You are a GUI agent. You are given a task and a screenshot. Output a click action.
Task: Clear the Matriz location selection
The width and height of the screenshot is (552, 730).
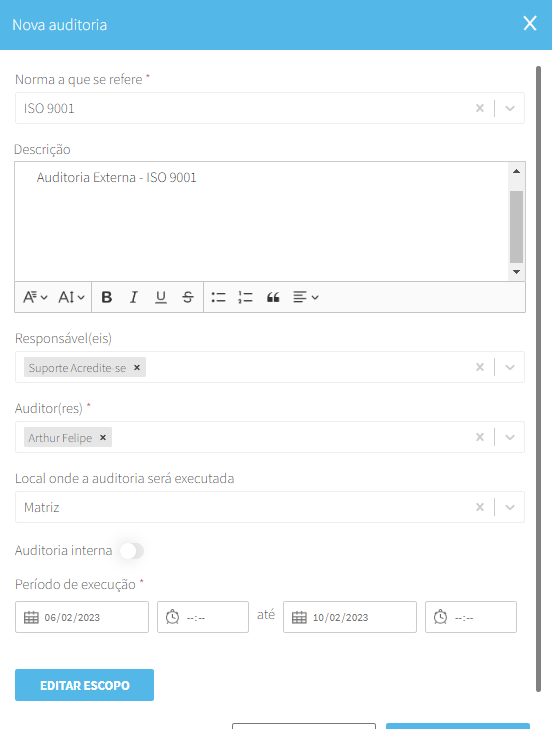[480, 507]
